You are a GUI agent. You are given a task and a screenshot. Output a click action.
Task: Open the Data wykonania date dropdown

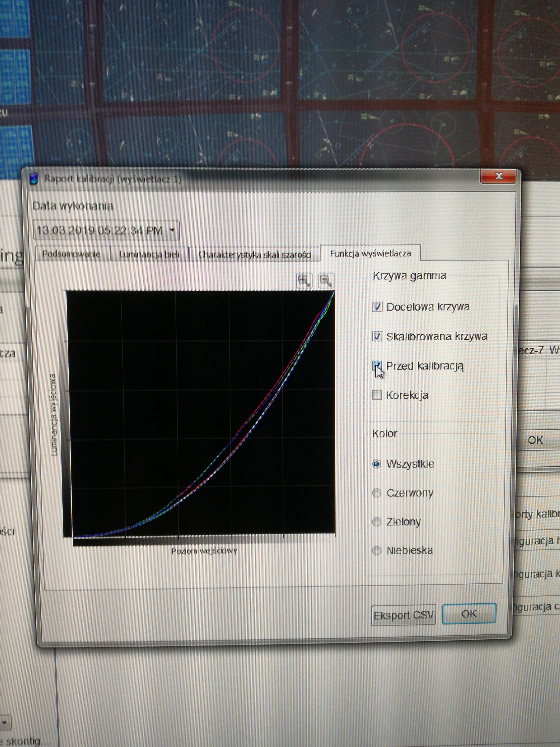[172, 231]
